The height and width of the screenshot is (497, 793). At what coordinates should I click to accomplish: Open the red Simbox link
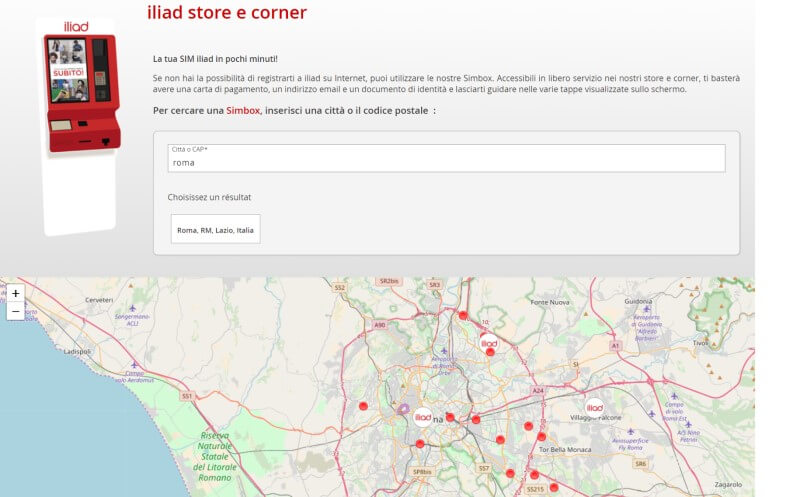(x=243, y=110)
